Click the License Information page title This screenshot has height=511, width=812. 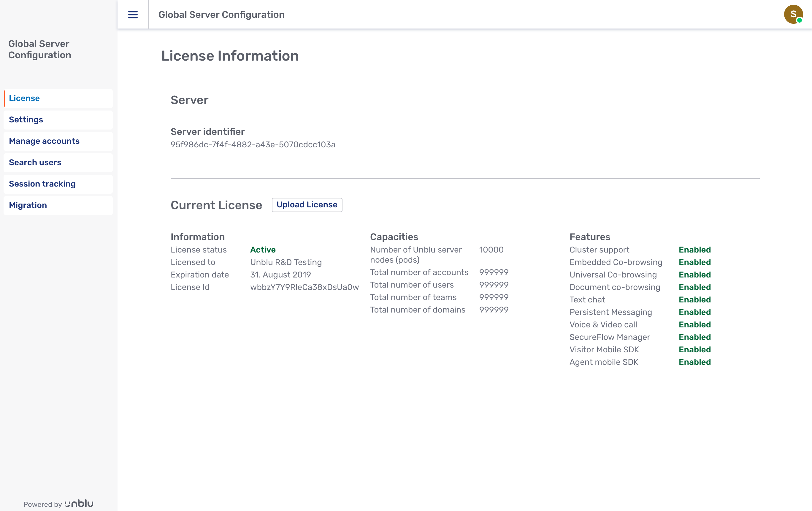click(230, 56)
